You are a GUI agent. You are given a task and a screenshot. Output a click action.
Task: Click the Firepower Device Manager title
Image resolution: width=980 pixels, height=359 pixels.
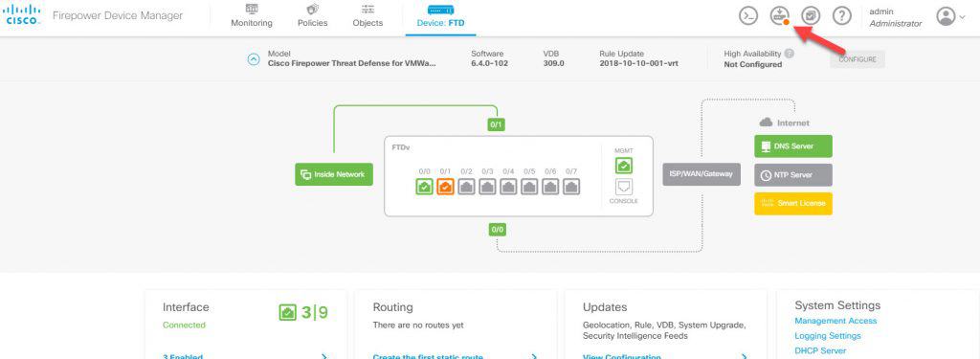(x=118, y=15)
